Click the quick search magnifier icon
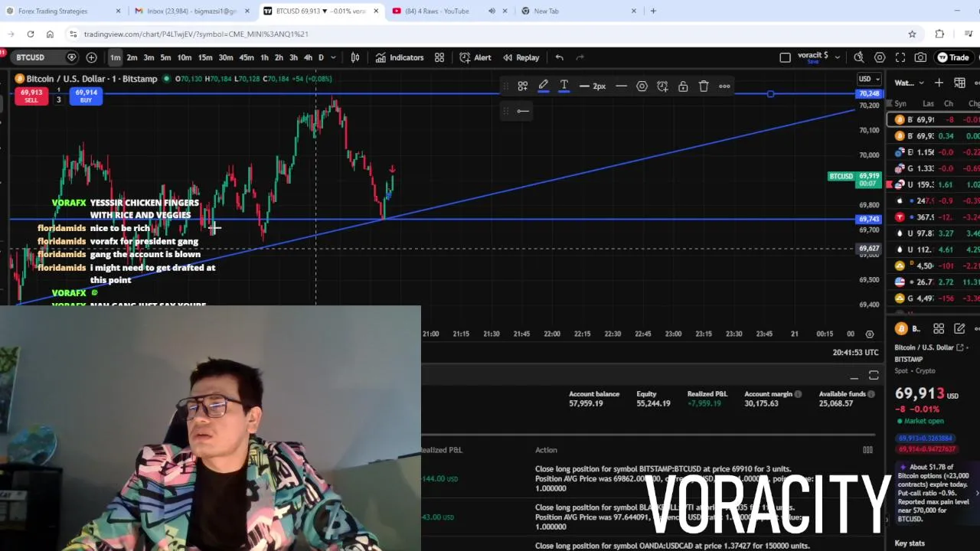The image size is (980, 551). point(859,57)
